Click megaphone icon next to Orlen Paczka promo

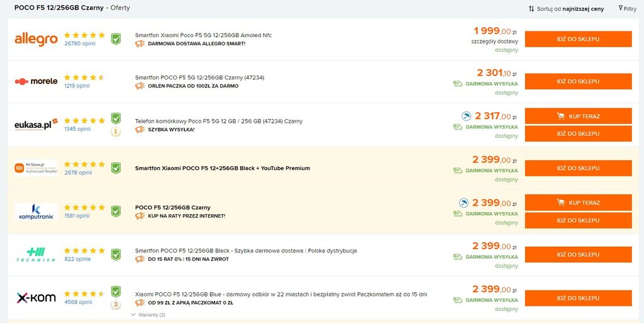pos(140,86)
